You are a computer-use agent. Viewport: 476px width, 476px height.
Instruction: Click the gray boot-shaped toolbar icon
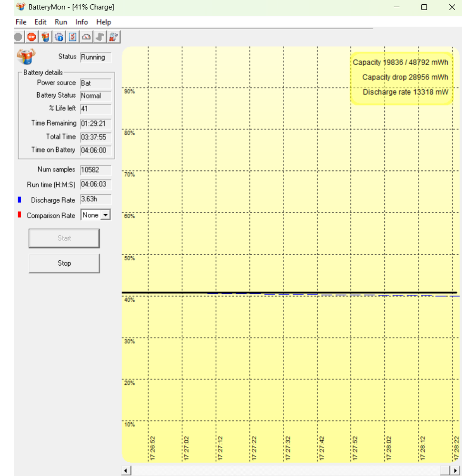[100, 37]
